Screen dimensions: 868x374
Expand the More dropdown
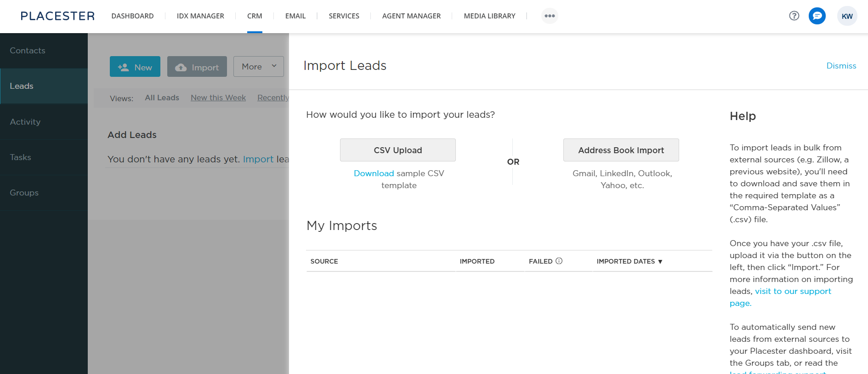(259, 67)
